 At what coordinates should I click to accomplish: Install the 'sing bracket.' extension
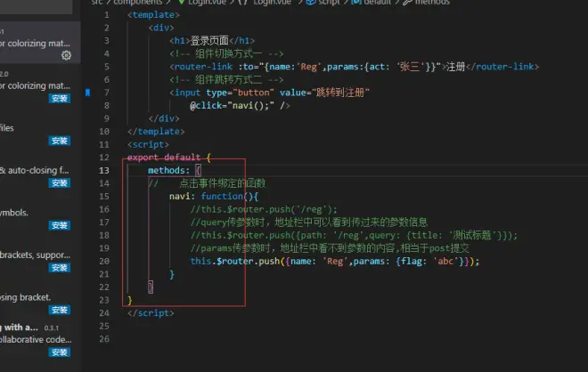coord(60,311)
